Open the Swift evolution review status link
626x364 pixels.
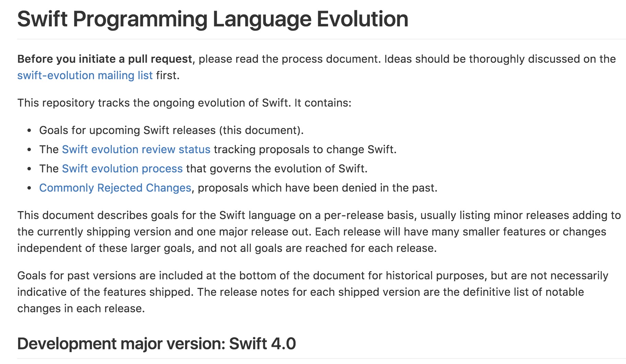pos(136,149)
